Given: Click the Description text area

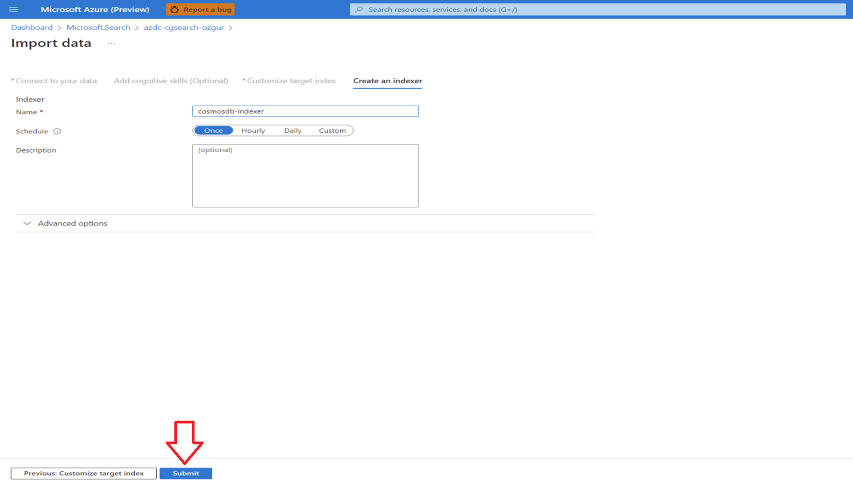Looking at the screenshot, I should point(305,176).
